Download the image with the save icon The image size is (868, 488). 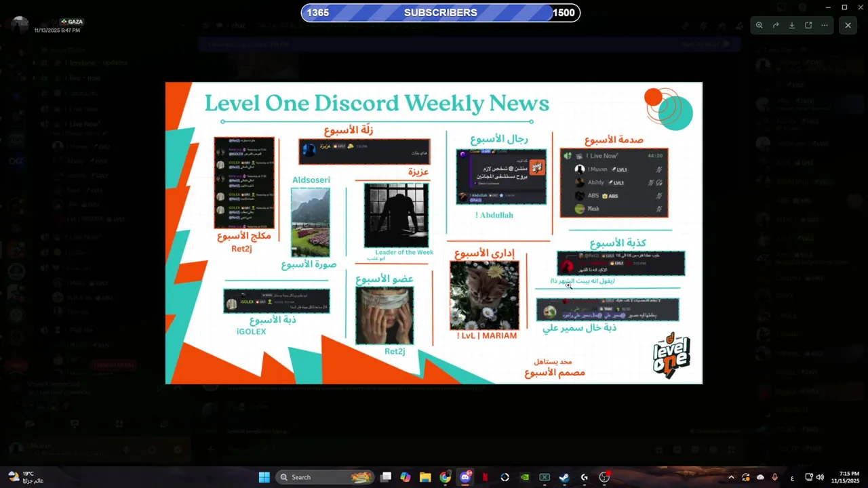coord(792,25)
